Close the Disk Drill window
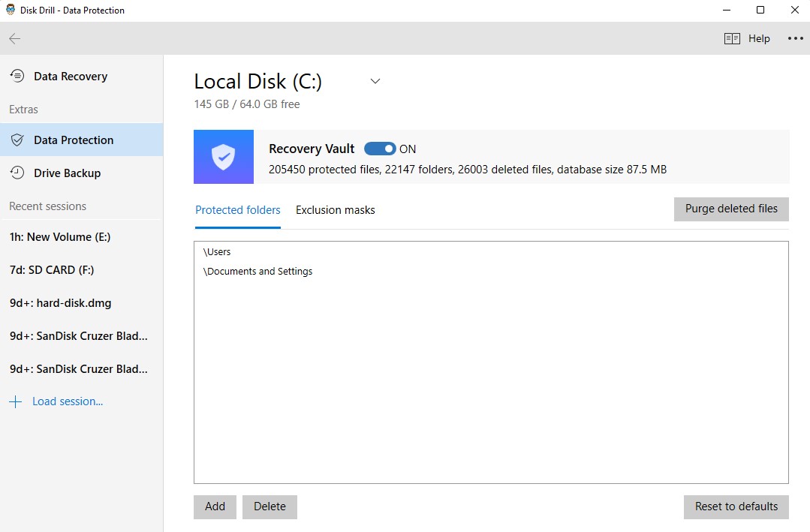This screenshot has width=810, height=532. click(794, 11)
